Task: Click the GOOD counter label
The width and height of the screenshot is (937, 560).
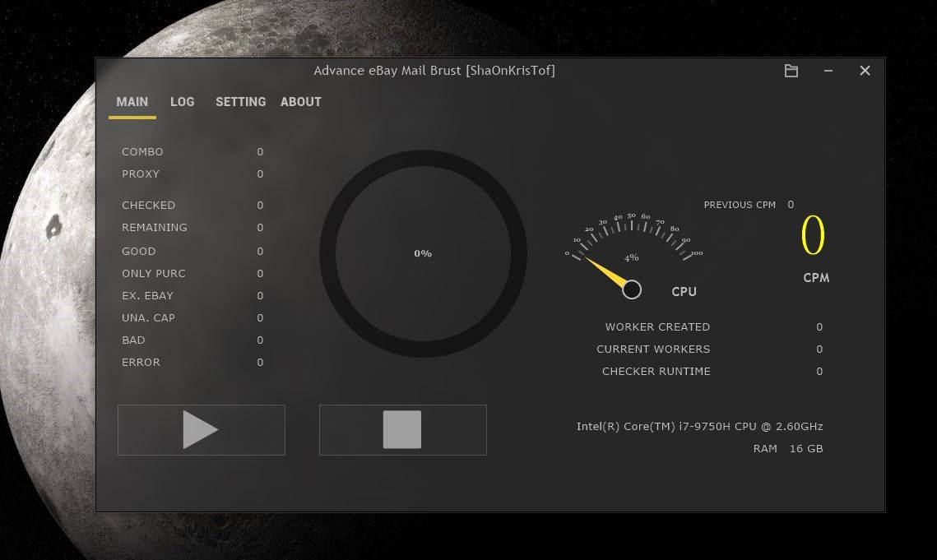Action: 139,251
